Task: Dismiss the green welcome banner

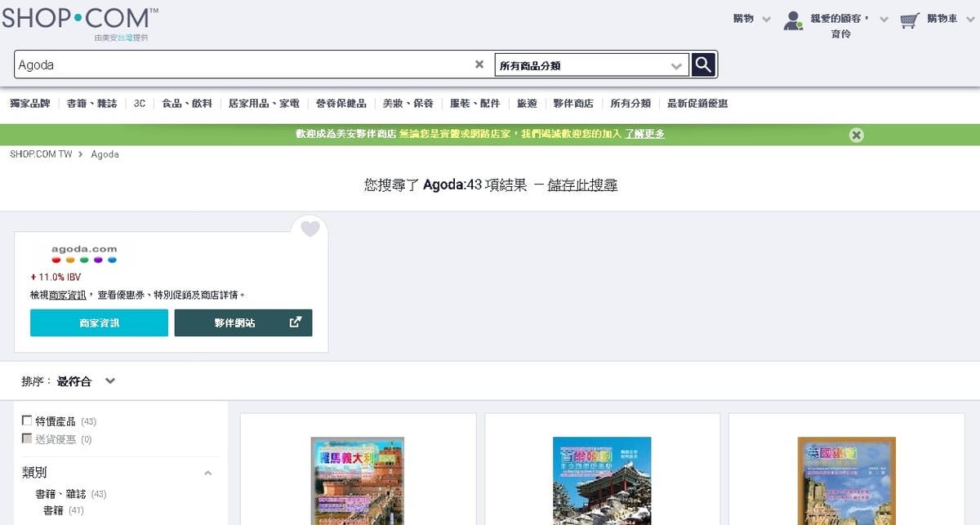Action: pyautogui.click(x=856, y=135)
